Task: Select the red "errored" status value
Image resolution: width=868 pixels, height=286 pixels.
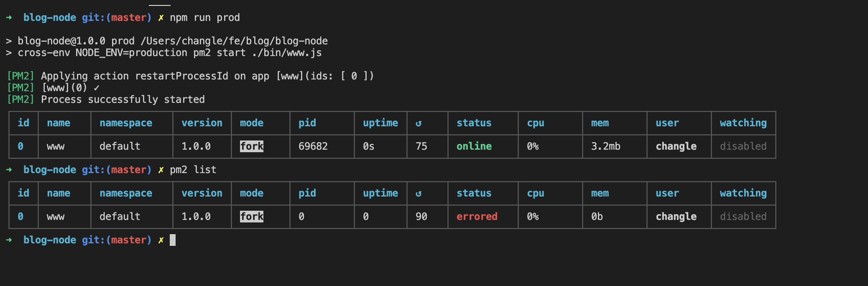Action: tap(477, 217)
